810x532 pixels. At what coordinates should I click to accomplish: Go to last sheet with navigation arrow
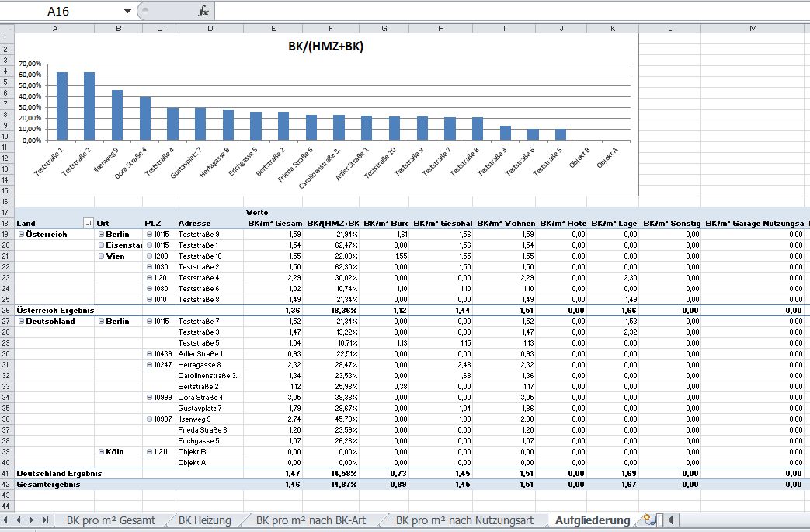[x=45, y=520]
